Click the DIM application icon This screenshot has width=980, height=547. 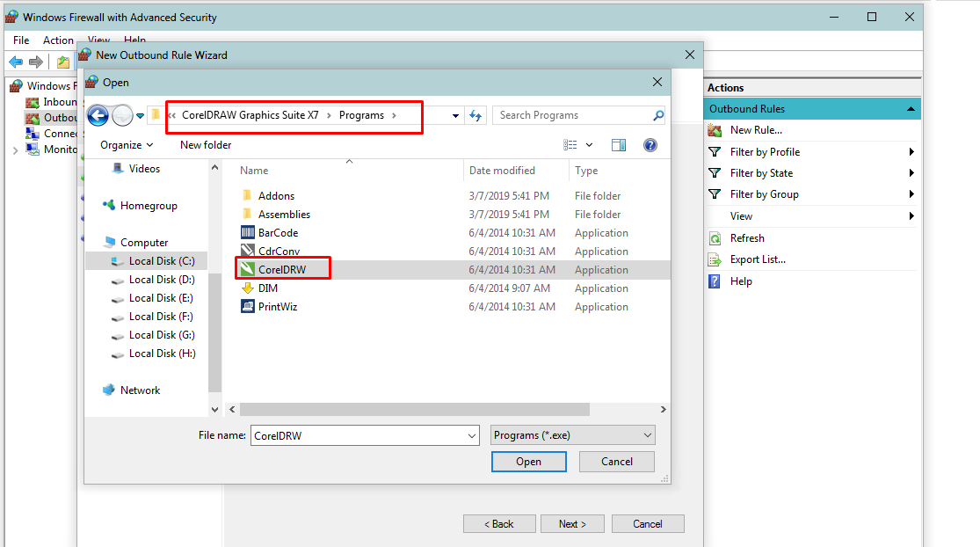[x=249, y=288]
